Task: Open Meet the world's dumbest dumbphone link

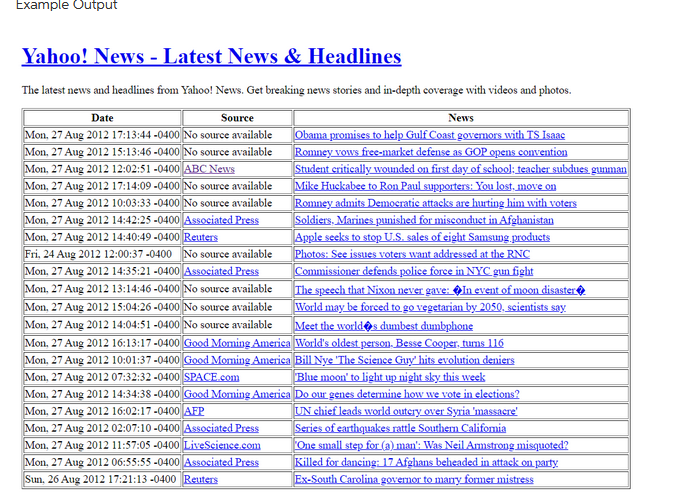Action: tap(384, 326)
